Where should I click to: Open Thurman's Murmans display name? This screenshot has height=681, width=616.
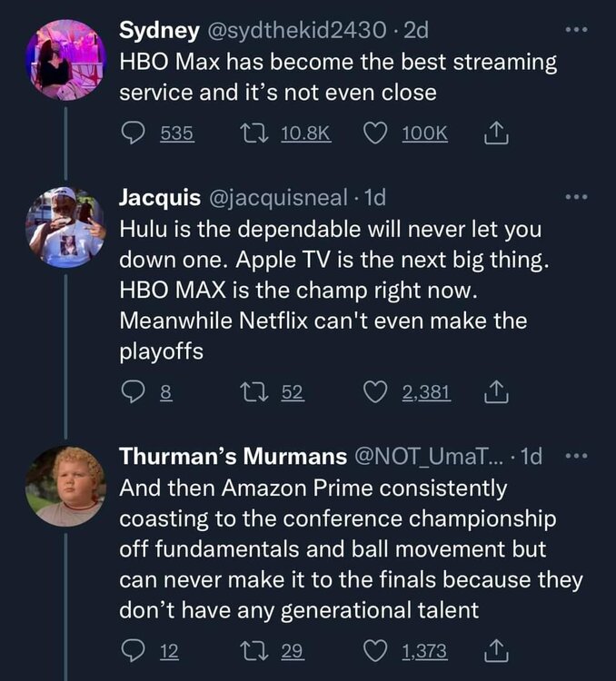pyautogui.click(x=233, y=457)
